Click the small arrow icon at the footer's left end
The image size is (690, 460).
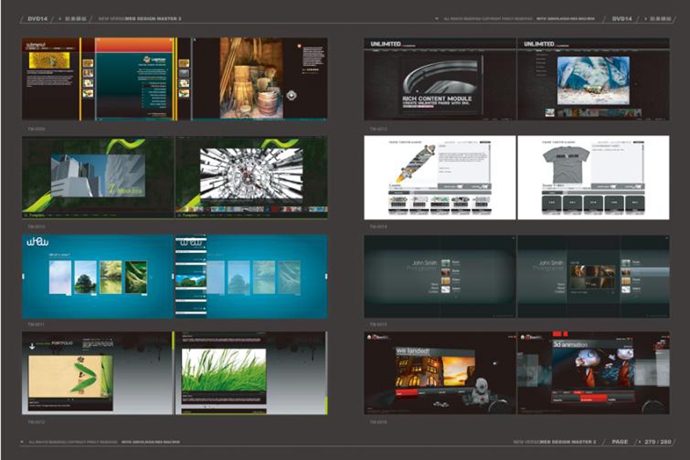point(22,442)
